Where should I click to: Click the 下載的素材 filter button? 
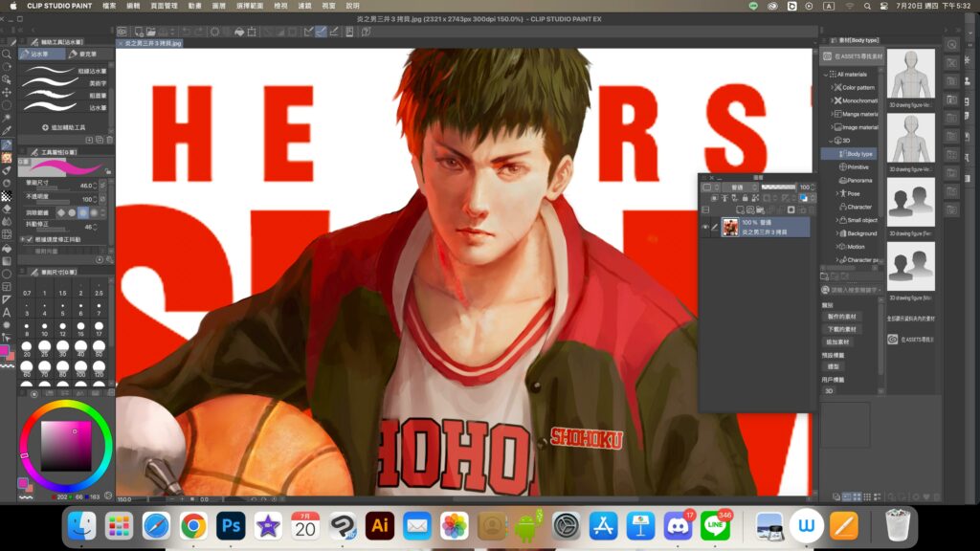click(x=842, y=329)
